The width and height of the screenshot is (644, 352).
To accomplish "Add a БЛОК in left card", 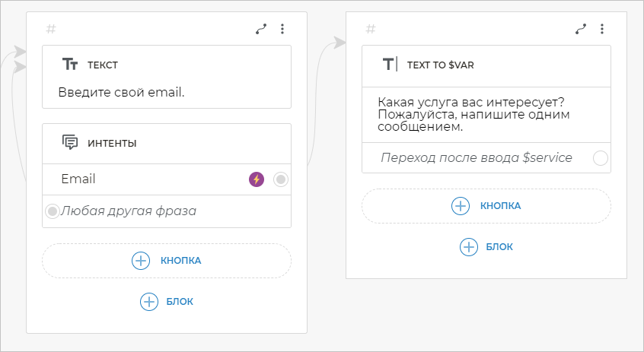I will (x=167, y=302).
